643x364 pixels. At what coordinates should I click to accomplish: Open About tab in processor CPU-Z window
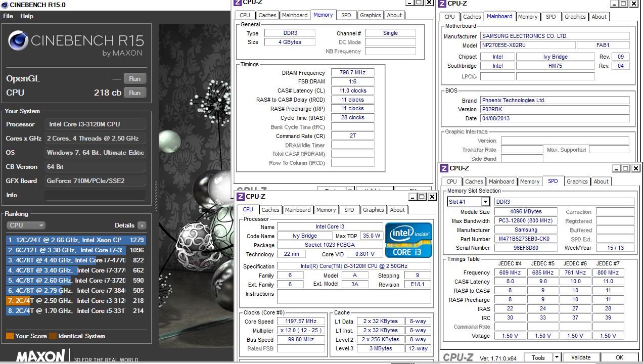pos(397,210)
